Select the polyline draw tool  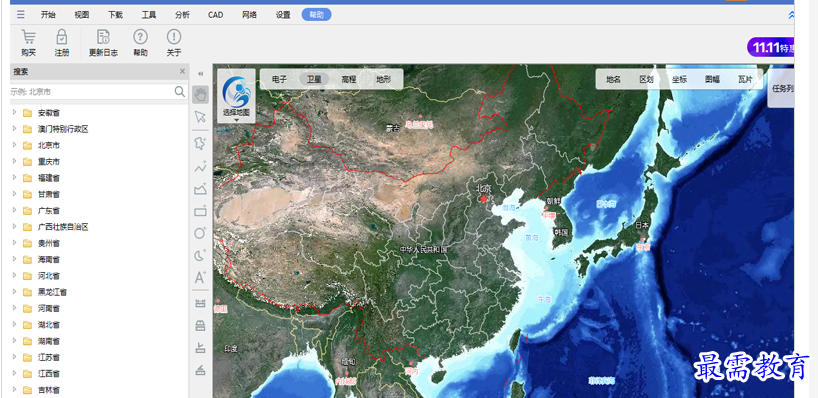[200, 166]
